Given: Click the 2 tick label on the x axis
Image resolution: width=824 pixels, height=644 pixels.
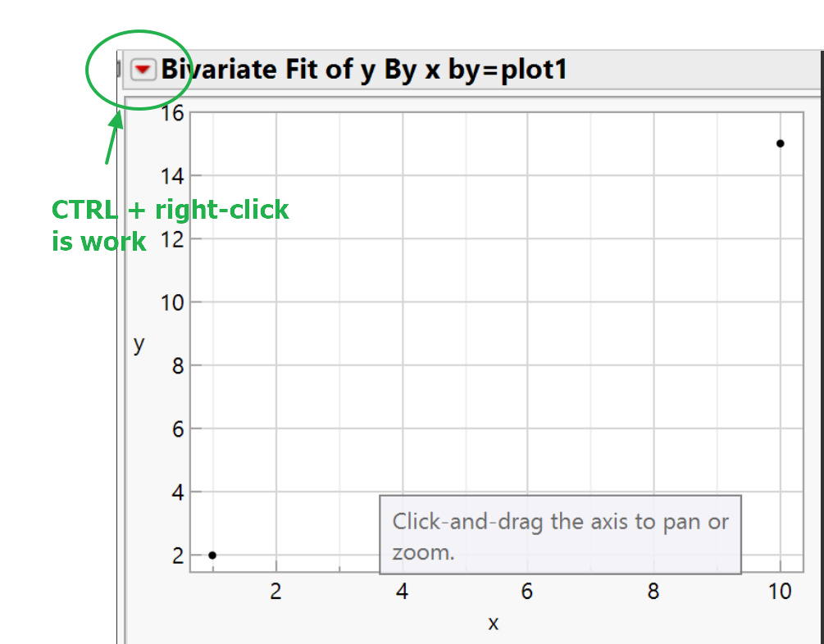Looking at the screenshot, I should pos(275,592).
